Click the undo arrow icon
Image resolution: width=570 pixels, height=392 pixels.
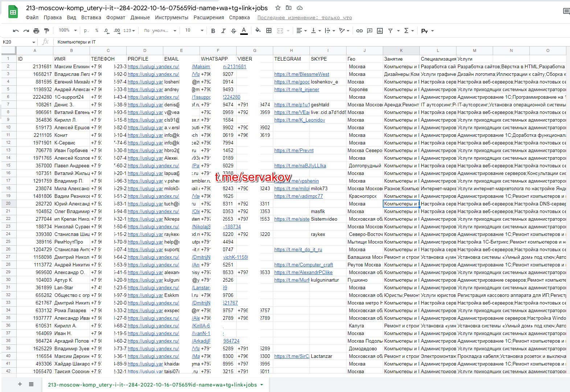tap(16, 31)
